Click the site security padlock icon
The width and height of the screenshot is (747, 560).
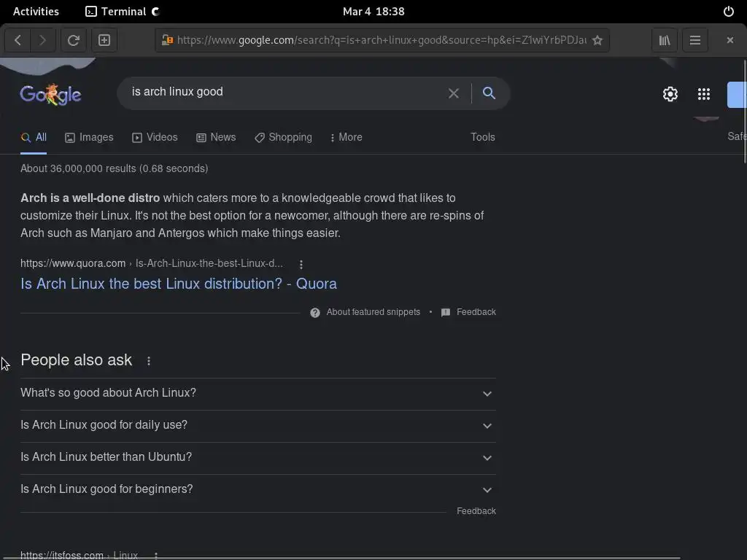pos(167,40)
